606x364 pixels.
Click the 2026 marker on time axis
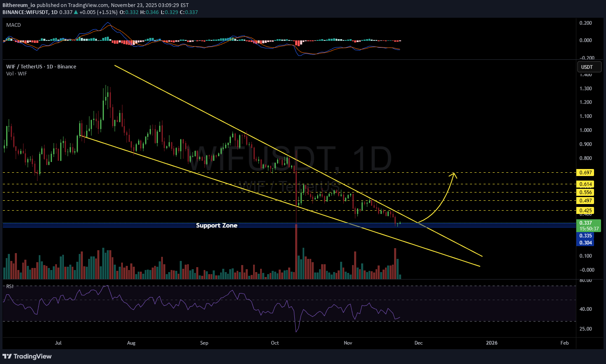491,343
